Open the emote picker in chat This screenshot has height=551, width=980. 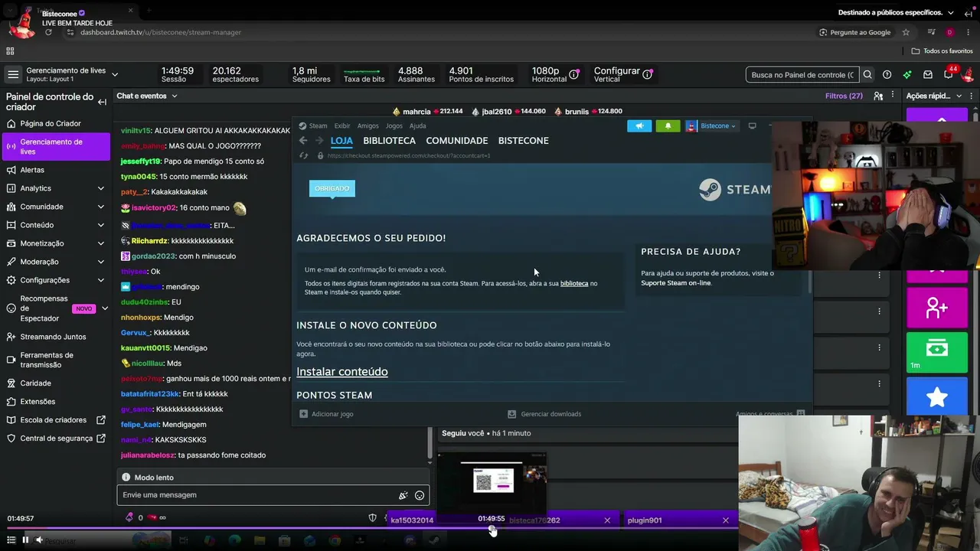420,495
